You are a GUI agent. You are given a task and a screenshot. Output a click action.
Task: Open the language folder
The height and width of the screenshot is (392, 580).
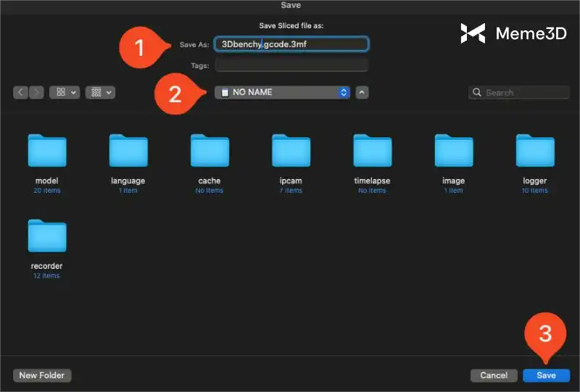(x=128, y=151)
